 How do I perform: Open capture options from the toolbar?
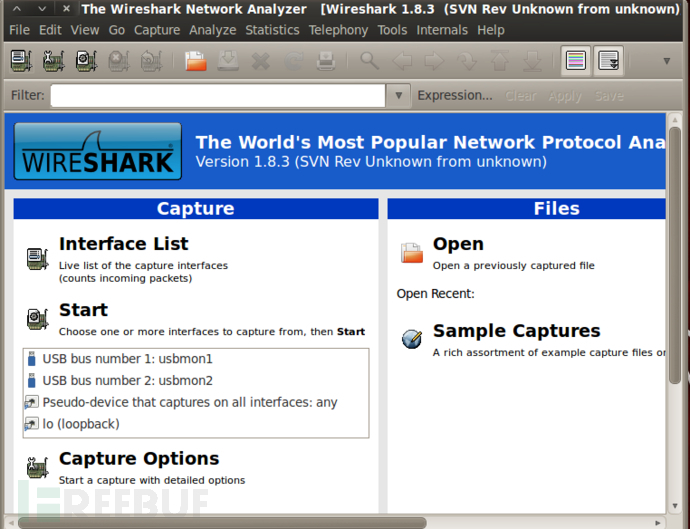pyautogui.click(x=54, y=62)
